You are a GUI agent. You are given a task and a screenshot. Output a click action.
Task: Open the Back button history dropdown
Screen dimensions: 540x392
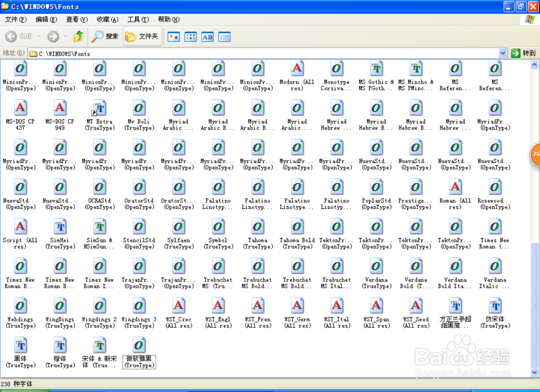[38, 36]
